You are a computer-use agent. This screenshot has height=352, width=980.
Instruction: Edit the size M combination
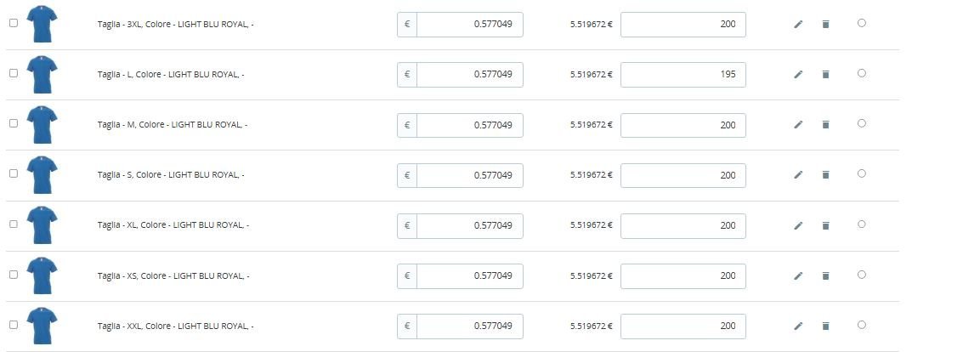(798, 125)
